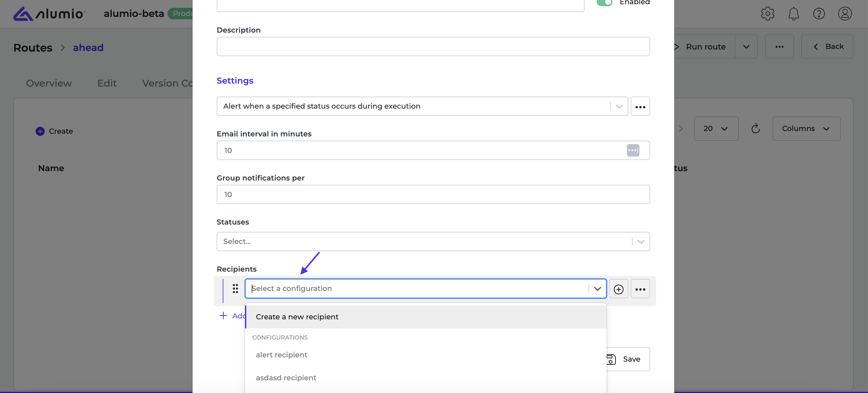Open the Version Control tab
The width and height of the screenshot is (868, 393).
(x=167, y=83)
